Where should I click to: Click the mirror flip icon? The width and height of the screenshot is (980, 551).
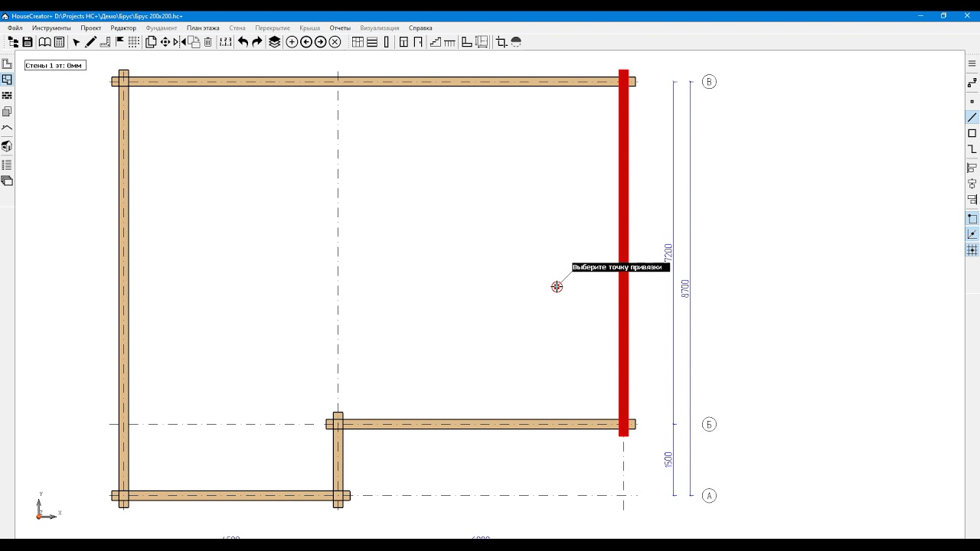click(x=179, y=42)
